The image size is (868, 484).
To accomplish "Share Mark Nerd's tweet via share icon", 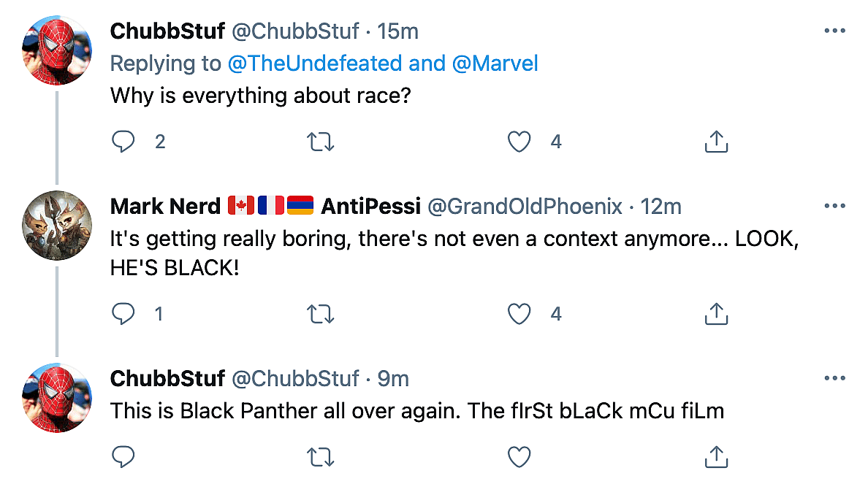I will click(x=716, y=314).
